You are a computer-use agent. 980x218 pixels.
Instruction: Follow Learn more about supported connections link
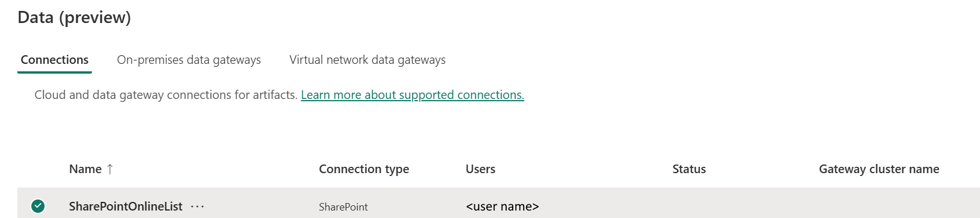[412, 95]
